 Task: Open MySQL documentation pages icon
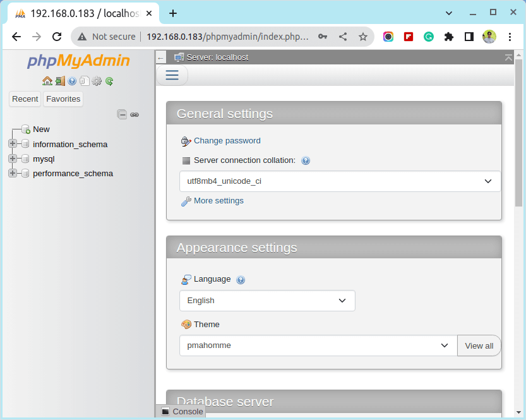pyautogui.click(x=84, y=81)
